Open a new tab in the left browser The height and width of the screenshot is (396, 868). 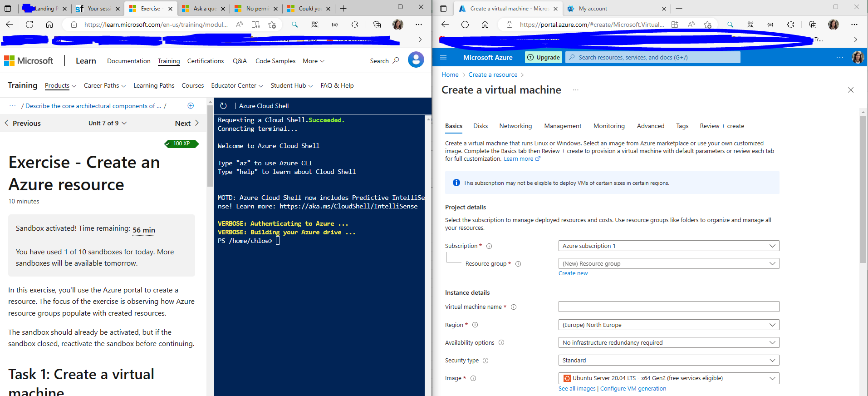click(x=343, y=8)
